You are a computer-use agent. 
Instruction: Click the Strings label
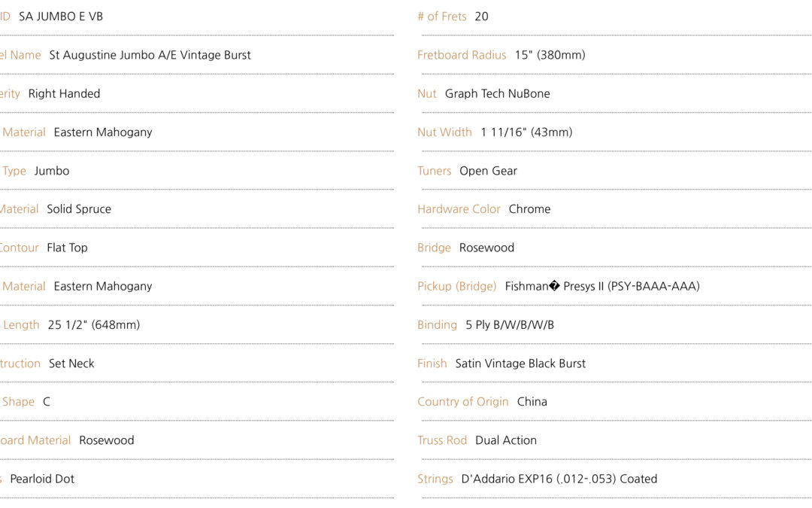pos(435,479)
